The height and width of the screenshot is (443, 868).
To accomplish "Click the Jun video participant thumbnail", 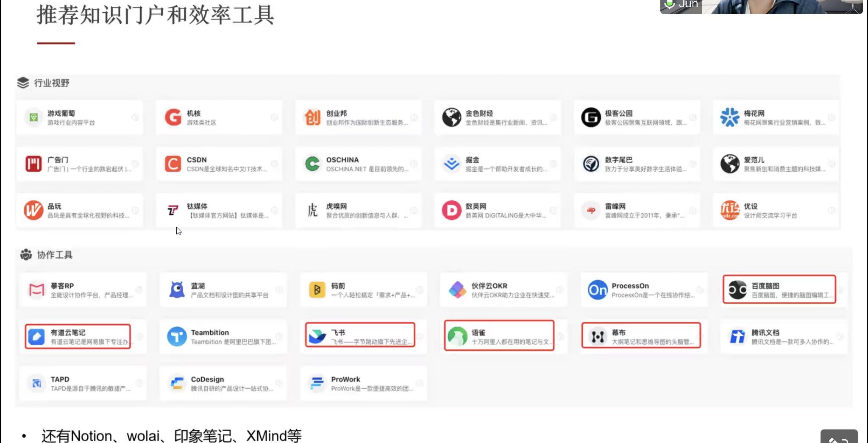I will 761,6.
